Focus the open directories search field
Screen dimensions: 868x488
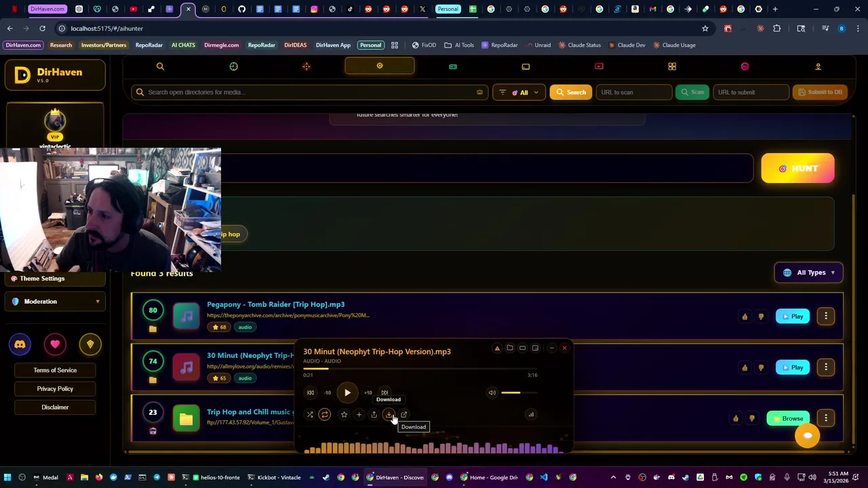[309, 92]
